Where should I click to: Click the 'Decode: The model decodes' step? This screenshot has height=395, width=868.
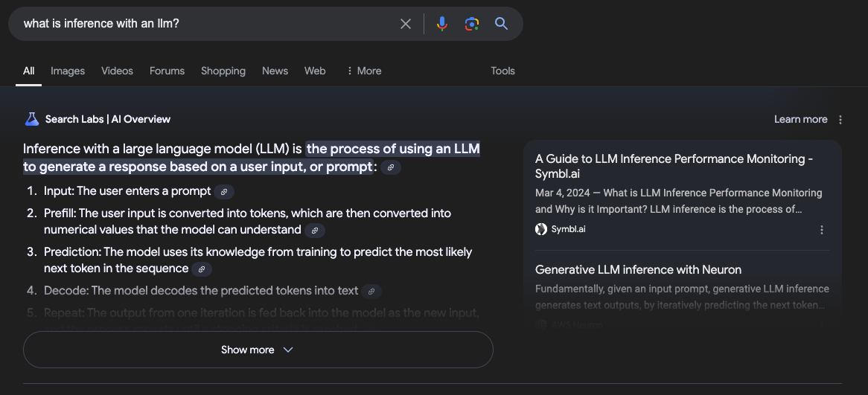pos(201,290)
